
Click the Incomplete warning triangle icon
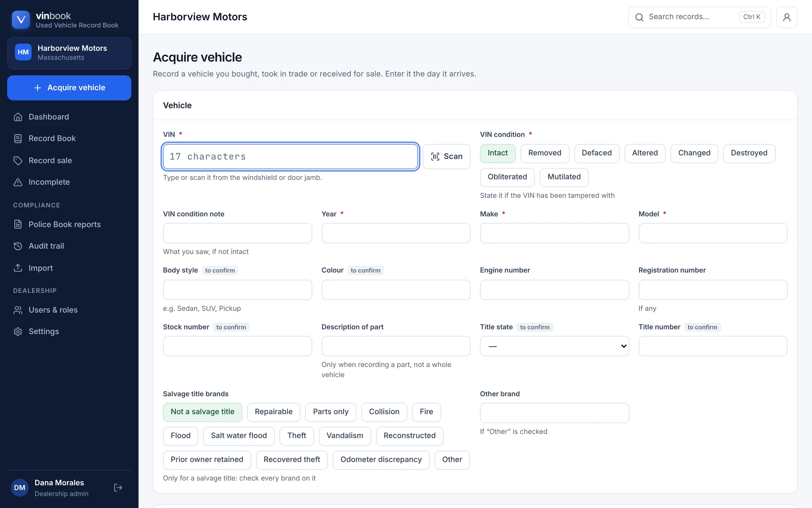pos(18,182)
